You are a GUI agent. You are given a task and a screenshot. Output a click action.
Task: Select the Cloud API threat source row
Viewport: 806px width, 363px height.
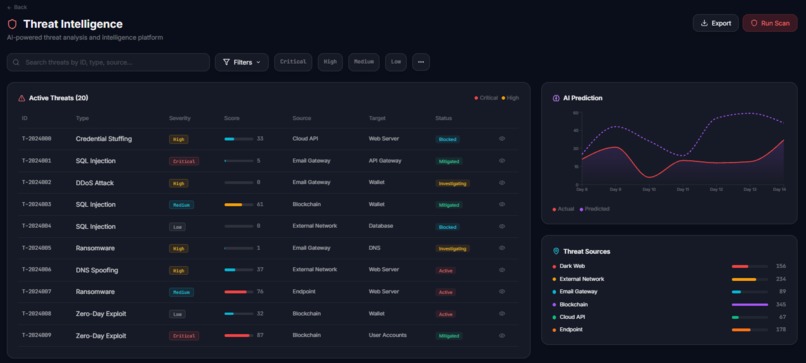point(669,317)
